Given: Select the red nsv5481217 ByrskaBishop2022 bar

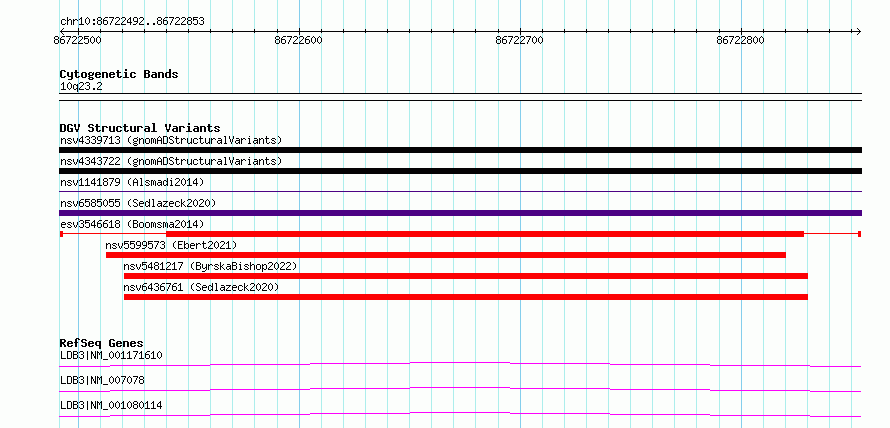Looking at the screenshot, I should (465, 276).
